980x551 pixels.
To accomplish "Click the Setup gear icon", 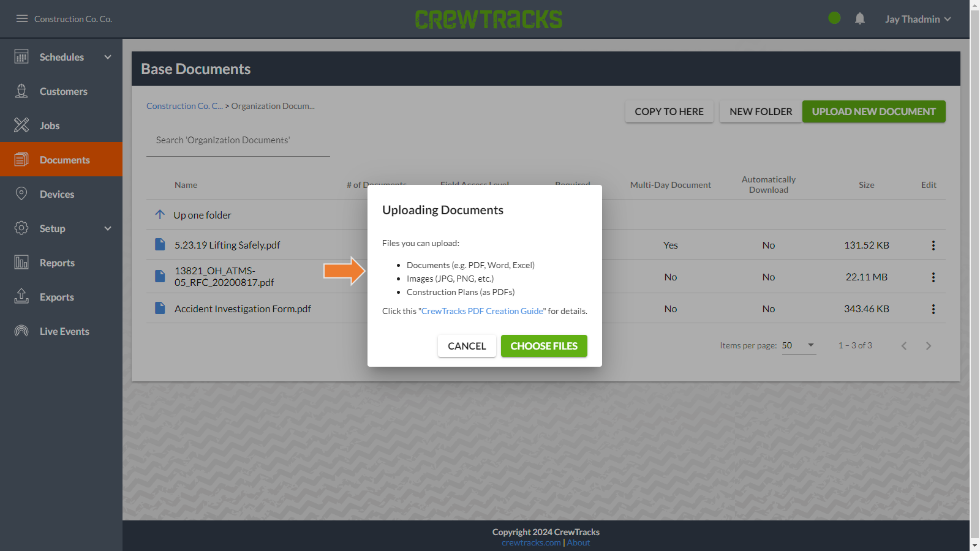I will tap(21, 228).
